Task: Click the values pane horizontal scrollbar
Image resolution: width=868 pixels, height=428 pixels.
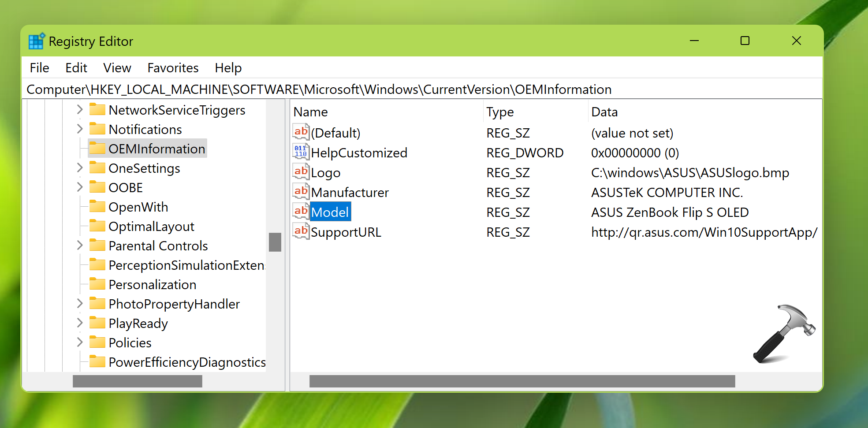Action: coord(522,381)
